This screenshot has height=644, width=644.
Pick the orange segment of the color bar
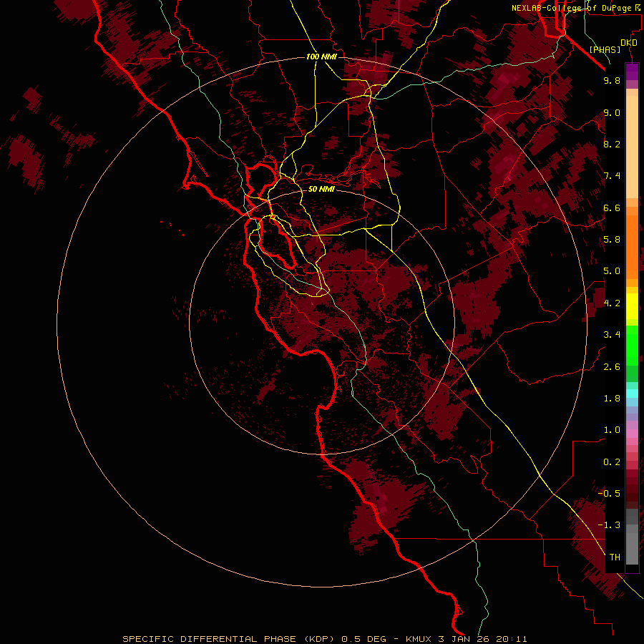pos(632,247)
